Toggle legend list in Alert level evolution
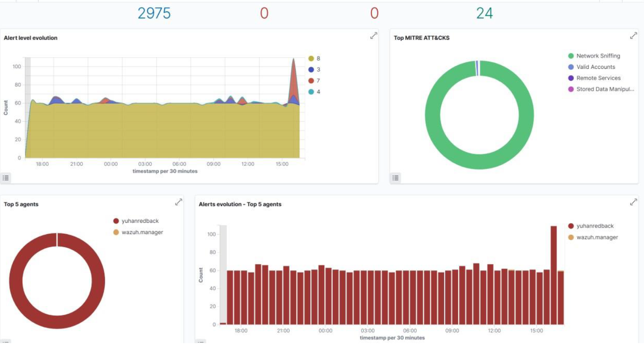The image size is (644, 344). [x=6, y=178]
